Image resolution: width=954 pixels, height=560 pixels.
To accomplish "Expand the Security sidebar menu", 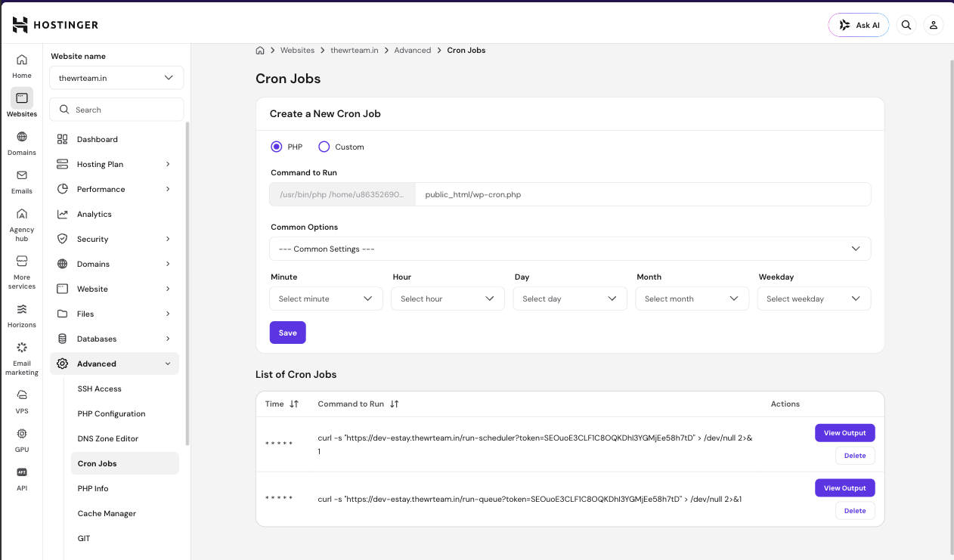I will coord(114,239).
